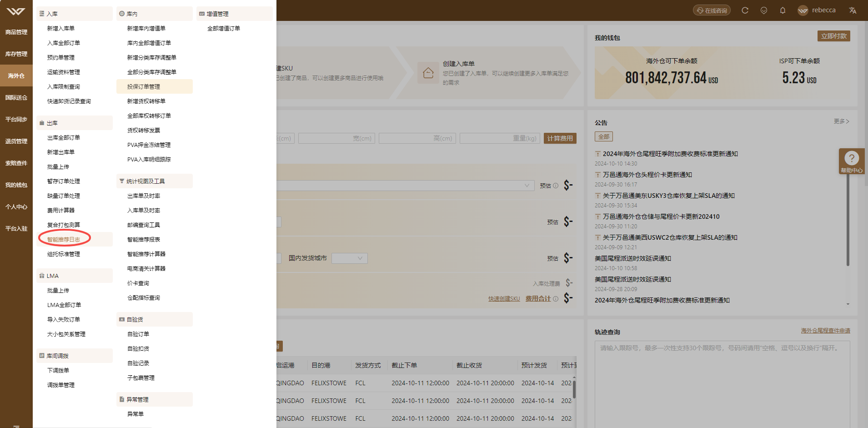Click the 立即付款 button
This screenshot has width=868, height=428.
coord(833,36)
